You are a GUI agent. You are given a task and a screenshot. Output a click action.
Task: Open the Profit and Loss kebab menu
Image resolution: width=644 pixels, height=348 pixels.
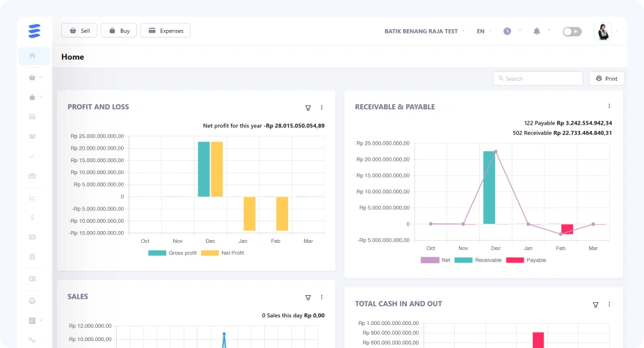pos(321,107)
